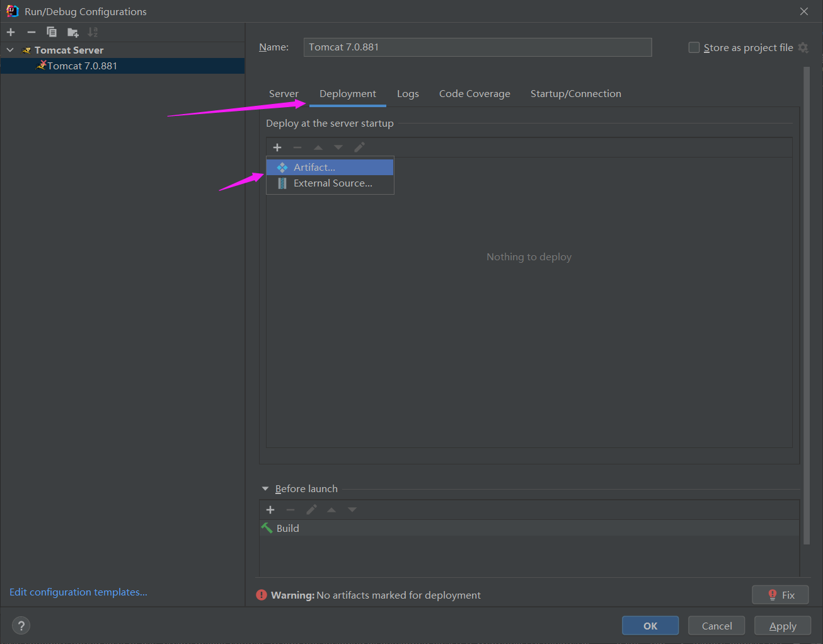
Task: Open Store as project file settings gear
Action: point(803,48)
